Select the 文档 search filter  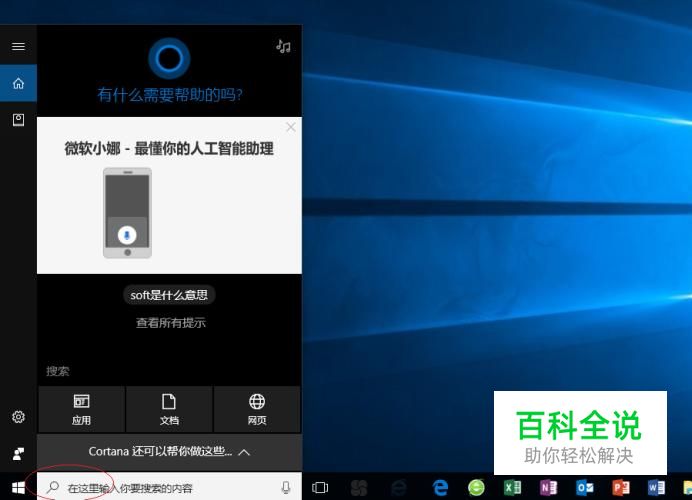coord(169,410)
